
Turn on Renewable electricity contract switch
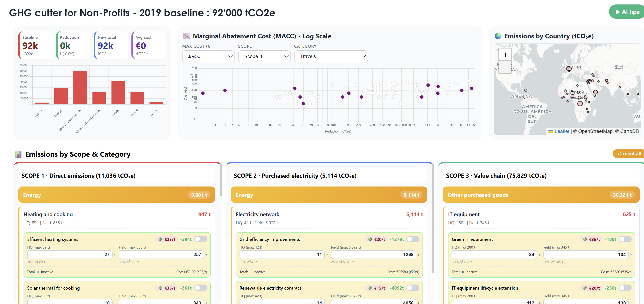(x=413, y=288)
